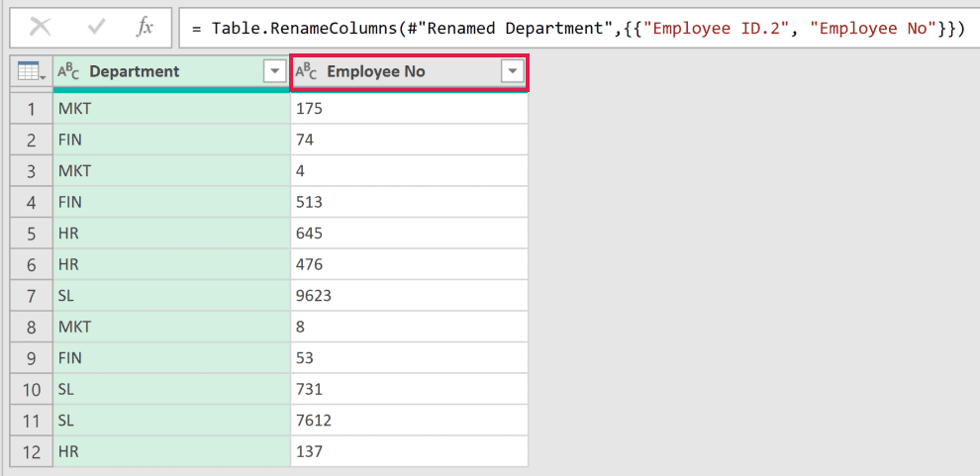Select row number 11
The image size is (980, 476).
[32, 421]
